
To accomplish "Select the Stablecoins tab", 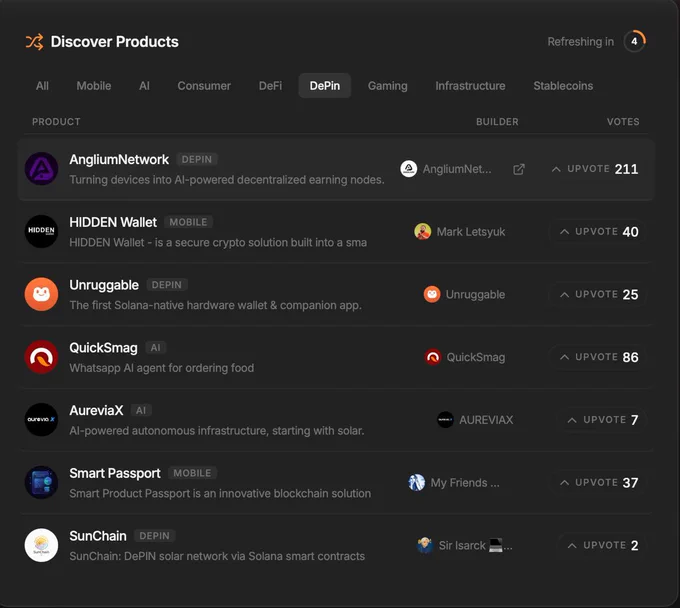I will coord(563,86).
